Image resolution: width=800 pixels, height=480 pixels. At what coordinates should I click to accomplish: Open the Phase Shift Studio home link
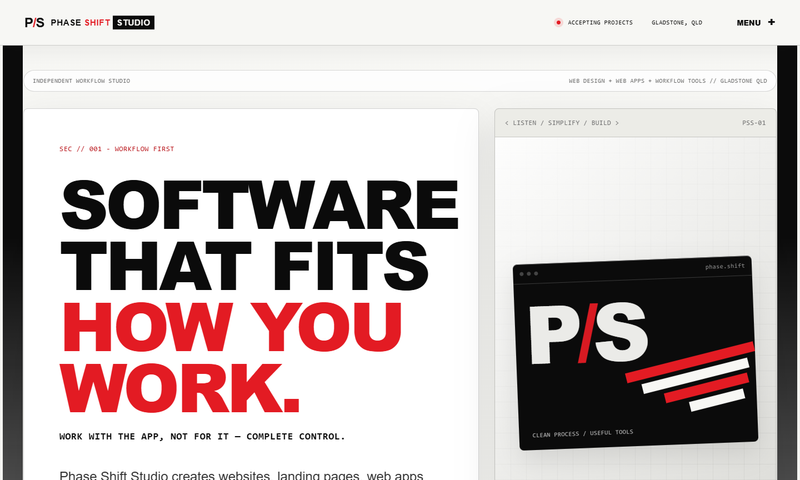(89, 22)
